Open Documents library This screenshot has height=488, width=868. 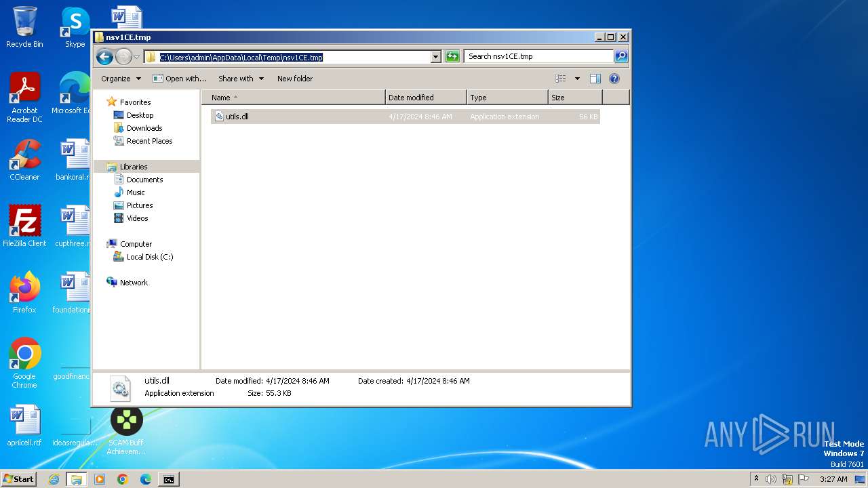144,180
